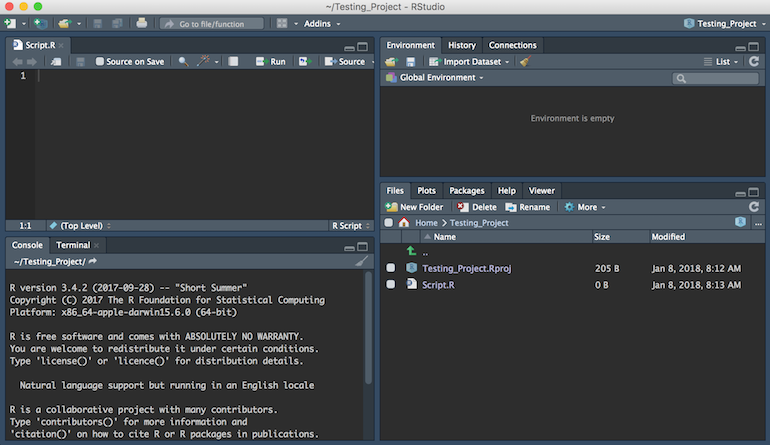Open the recent files dropdown arrow
This screenshot has width=770, height=445.
point(79,24)
